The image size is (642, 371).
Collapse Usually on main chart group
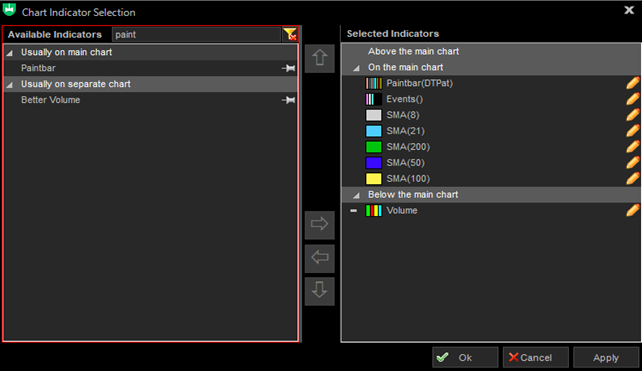coord(9,53)
